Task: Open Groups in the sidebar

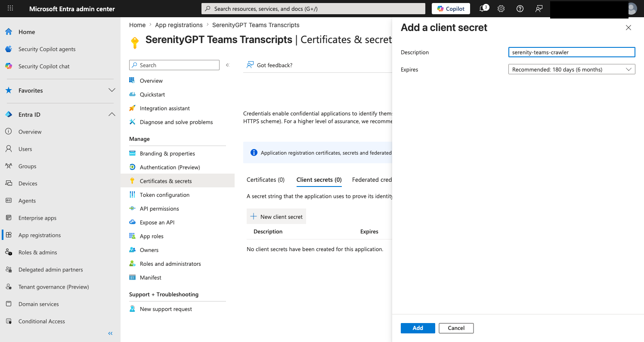Action: pyautogui.click(x=28, y=166)
